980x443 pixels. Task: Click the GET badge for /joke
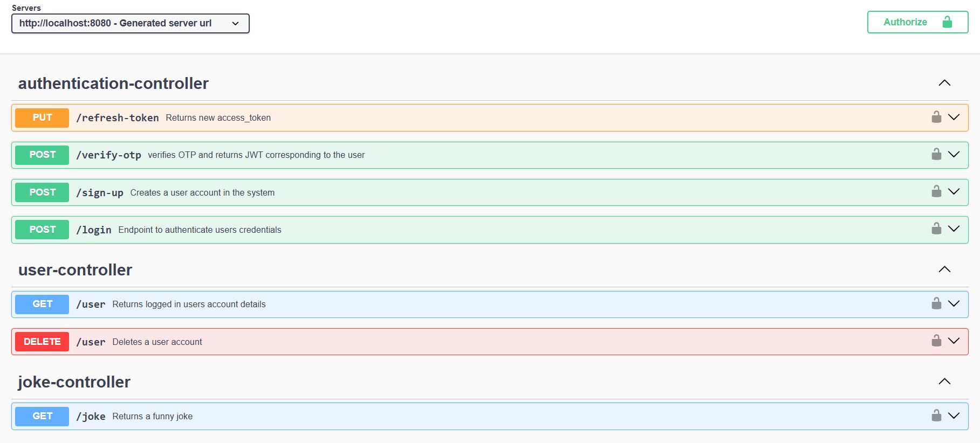tap(42, 416)
